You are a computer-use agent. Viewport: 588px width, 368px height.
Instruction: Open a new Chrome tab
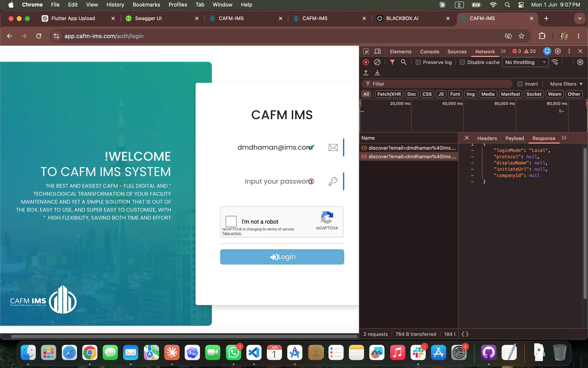pos(546,18)
